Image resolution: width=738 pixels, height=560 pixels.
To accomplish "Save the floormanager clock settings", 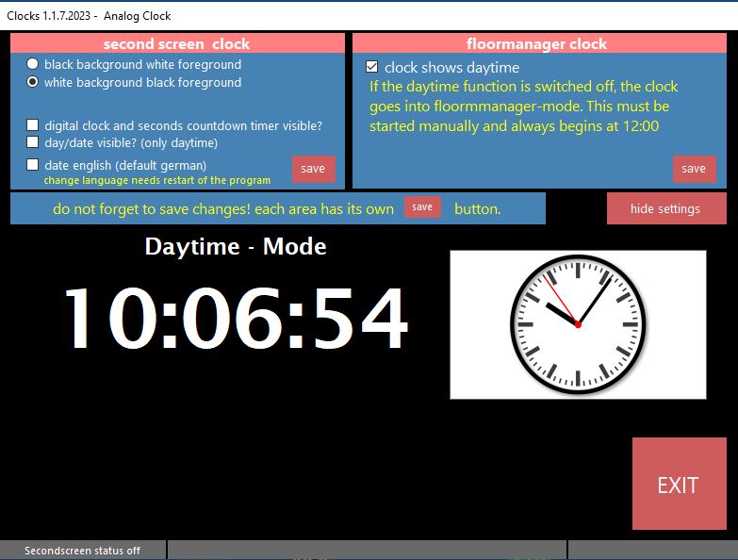I will tap(694, 169).
